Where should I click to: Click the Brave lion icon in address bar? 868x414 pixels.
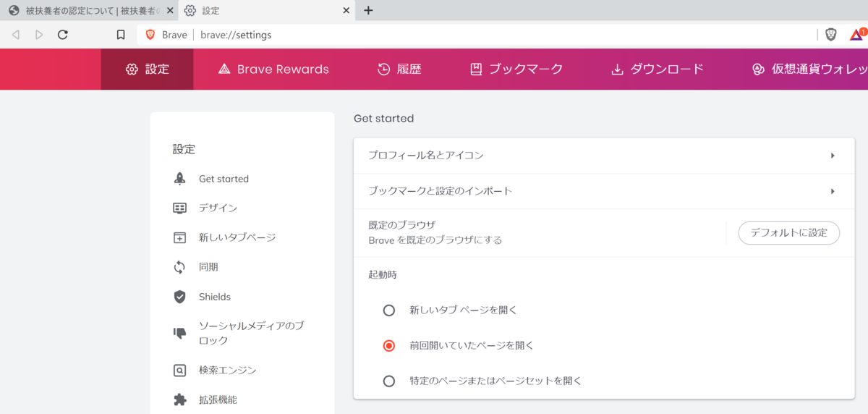tap(150, 35)
